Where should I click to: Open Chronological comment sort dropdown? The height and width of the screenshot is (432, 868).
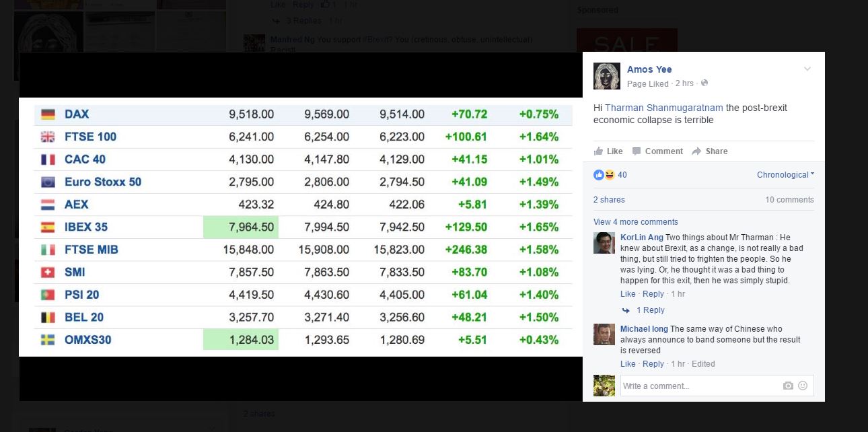pyautogui.click(x=785, y=175)
